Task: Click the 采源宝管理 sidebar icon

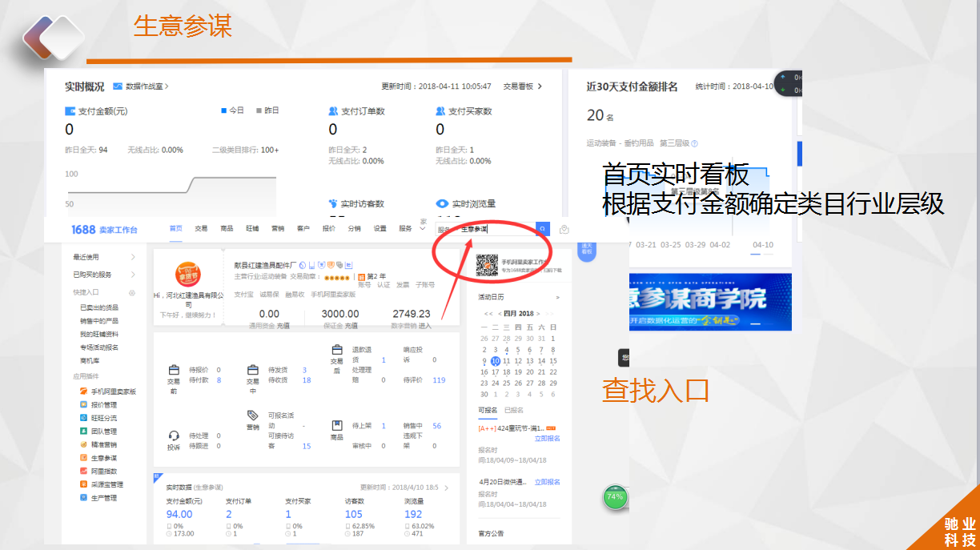Action: click(83, 484)
